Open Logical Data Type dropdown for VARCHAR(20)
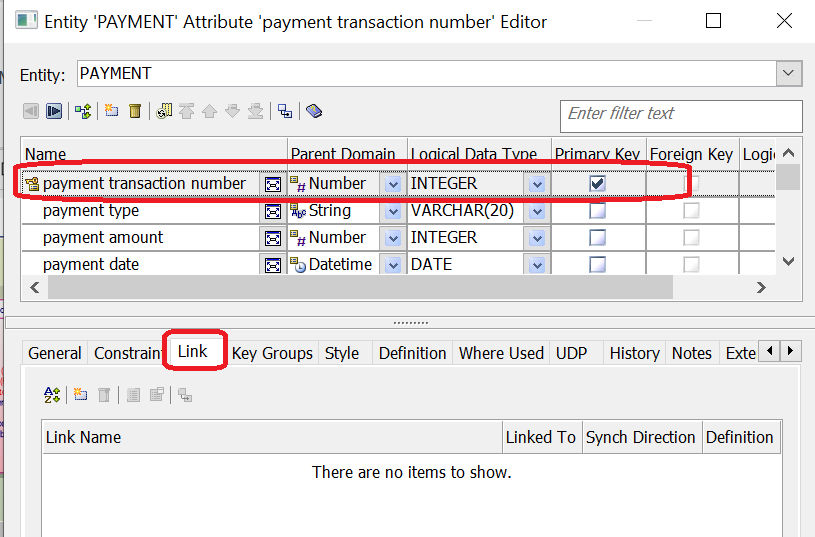 tap(538, 212)
